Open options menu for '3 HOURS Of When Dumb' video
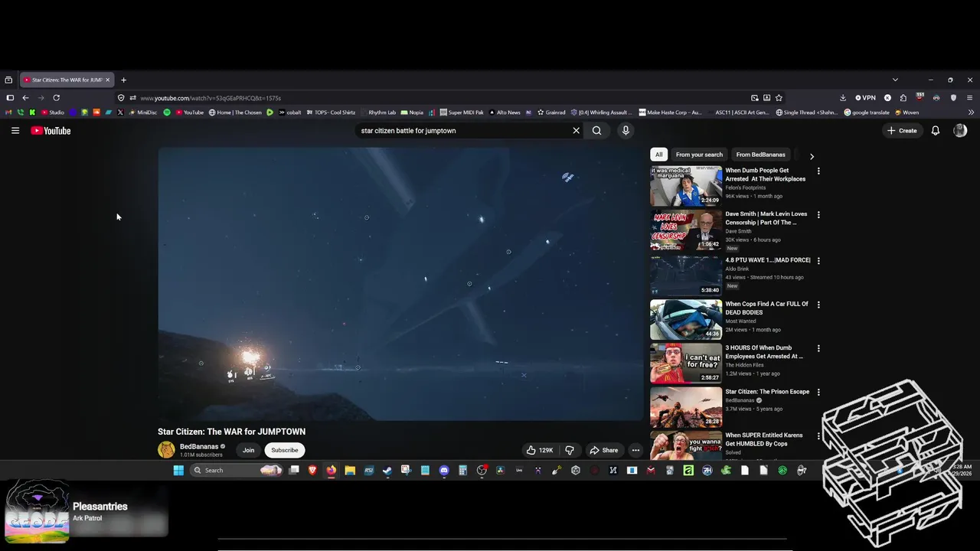This screenshot has height=551, width=980. pyautogui.click(x=818, y=348)
